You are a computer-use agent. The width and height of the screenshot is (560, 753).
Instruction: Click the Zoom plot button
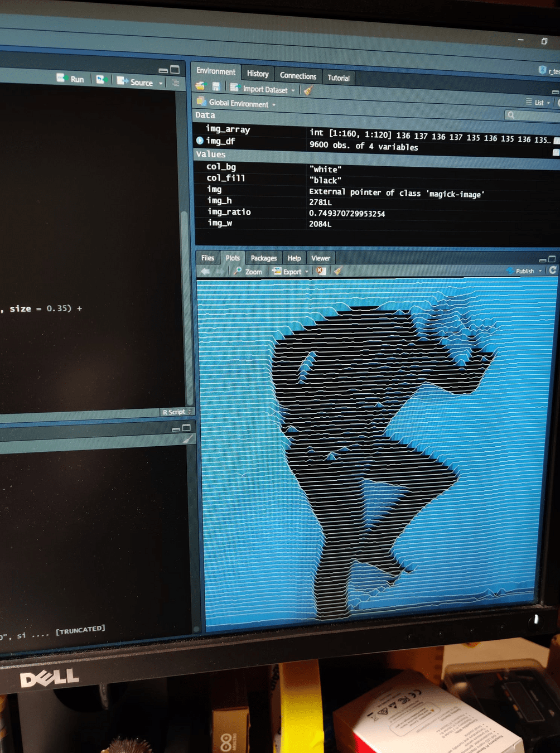point(248,272)
